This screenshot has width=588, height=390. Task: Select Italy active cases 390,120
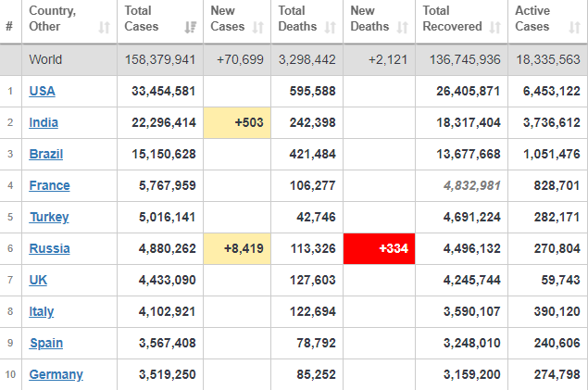coord(557,311)
